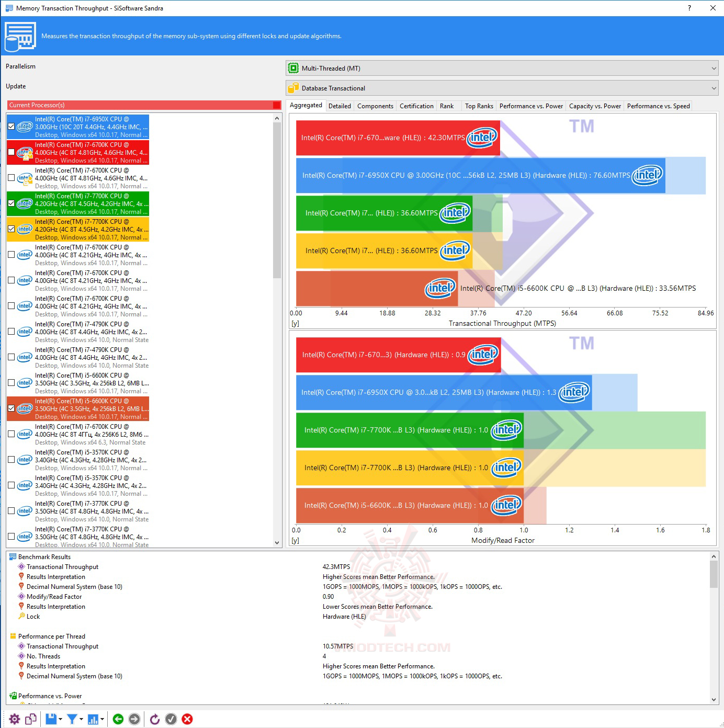Click the processor list scrollbar up arrow

[x=277, y=119]
